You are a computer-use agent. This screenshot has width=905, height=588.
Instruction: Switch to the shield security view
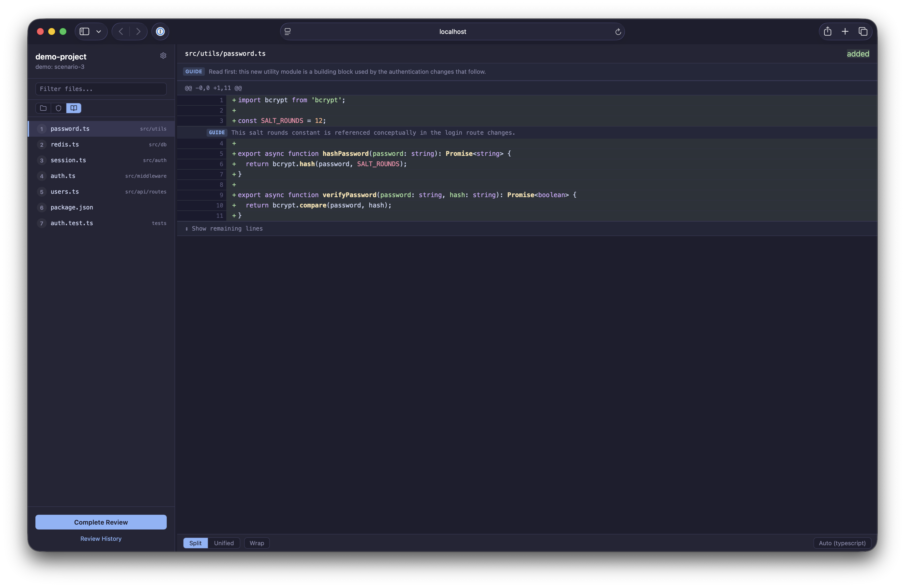(x=58, y=108)
